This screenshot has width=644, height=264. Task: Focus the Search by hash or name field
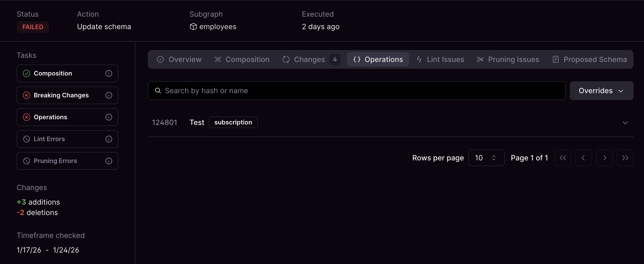pos(357,91)
